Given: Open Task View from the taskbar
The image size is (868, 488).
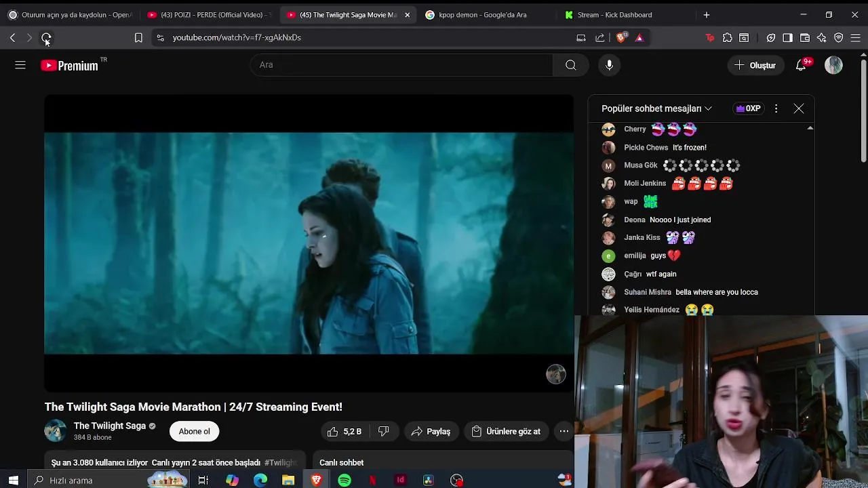Looking at the screenshot, I should (203, 481).
